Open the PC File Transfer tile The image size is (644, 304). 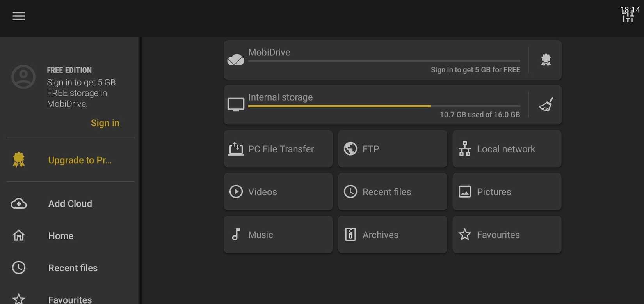click(x=278, y=149)
